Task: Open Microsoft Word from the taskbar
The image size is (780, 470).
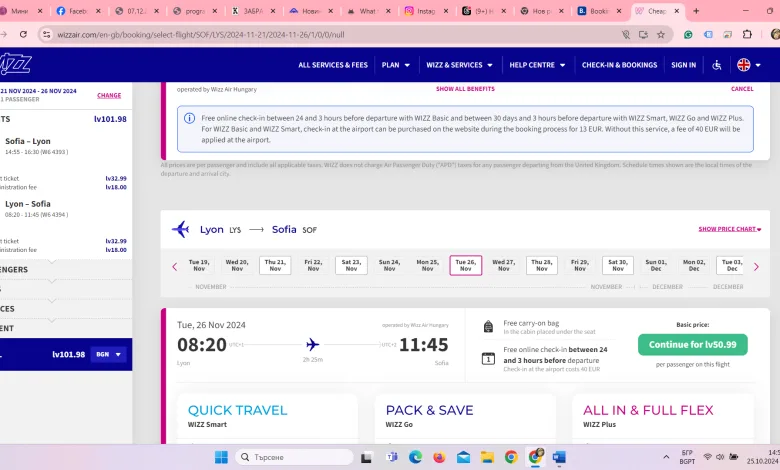Action: pyautogui.click(x=559, y=457)
